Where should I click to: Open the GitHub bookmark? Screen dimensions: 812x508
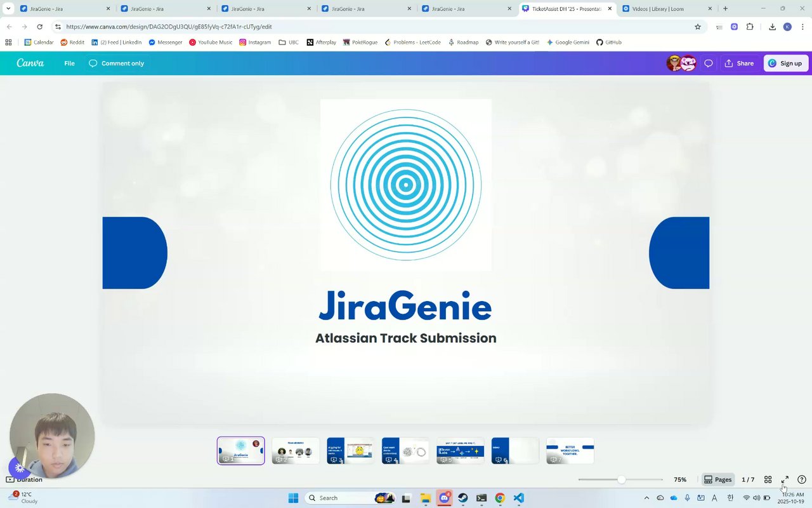[x=608, y=43]
